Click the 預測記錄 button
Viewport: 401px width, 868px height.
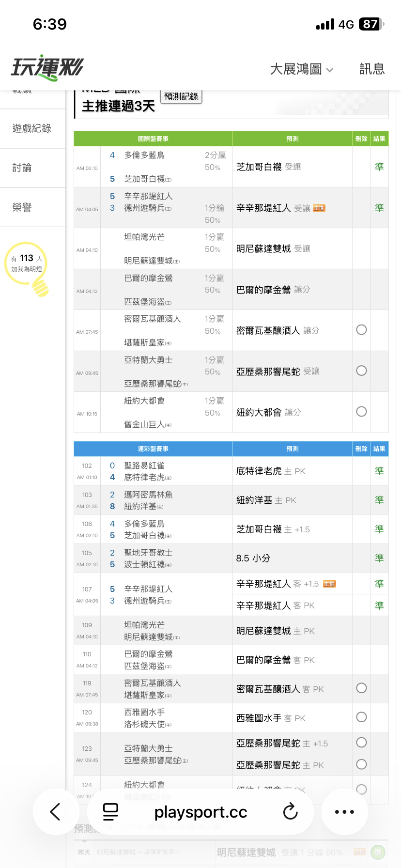181,96
